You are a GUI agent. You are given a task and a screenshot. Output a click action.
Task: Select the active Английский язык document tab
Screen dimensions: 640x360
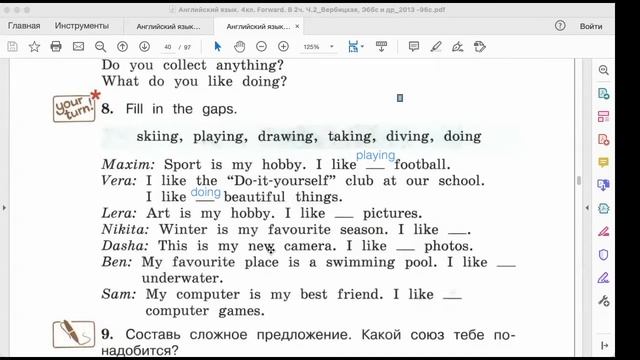pos(258,27)
